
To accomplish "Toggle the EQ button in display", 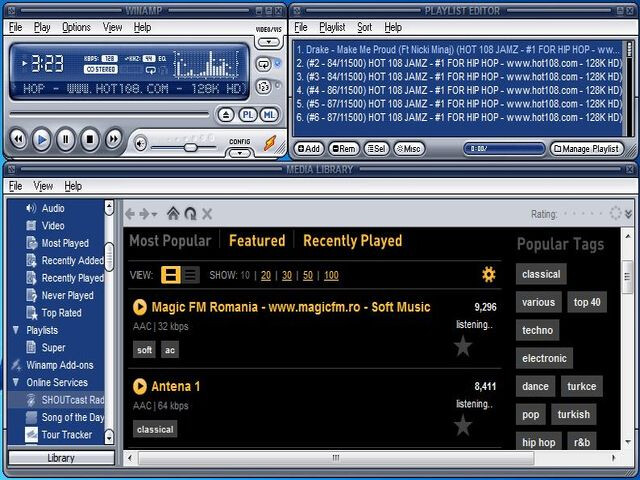I will (x=162, y=59).
